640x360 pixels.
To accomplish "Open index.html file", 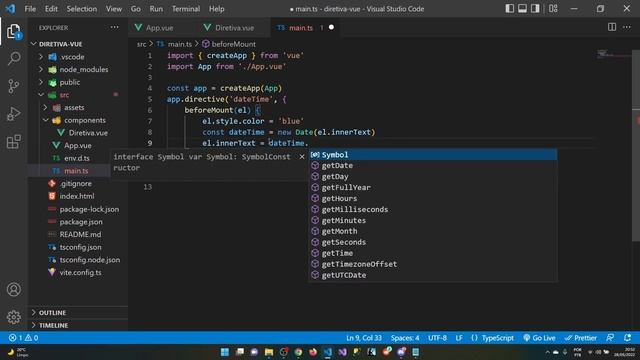I will (77, 196).
